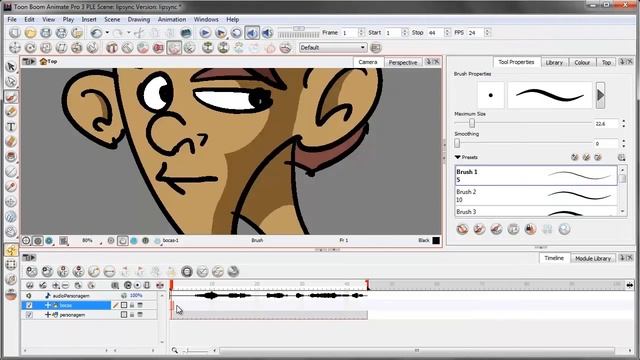Click the Stop frame stepper arrows
The image size is (640, 360).
tap(447, 33)
